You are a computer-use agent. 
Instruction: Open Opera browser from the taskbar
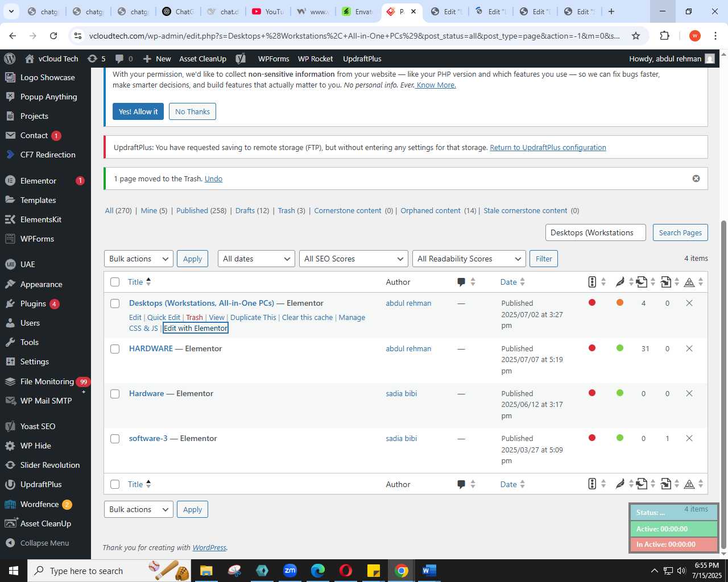pos(346,571)
